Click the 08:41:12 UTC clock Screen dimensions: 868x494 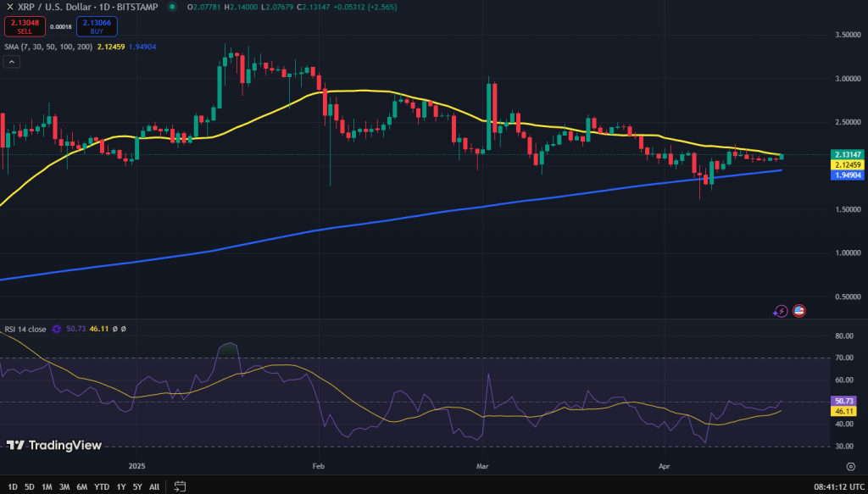pos(838,487)
